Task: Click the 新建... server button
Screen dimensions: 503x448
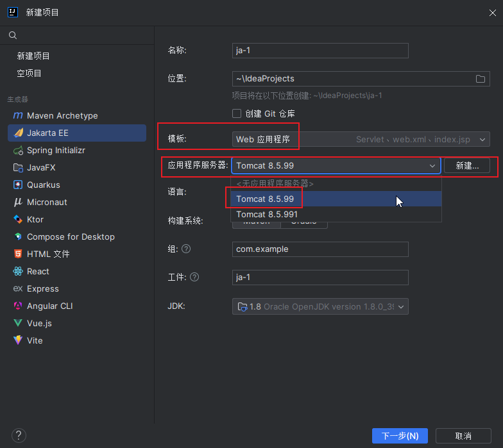Action: 467,165
